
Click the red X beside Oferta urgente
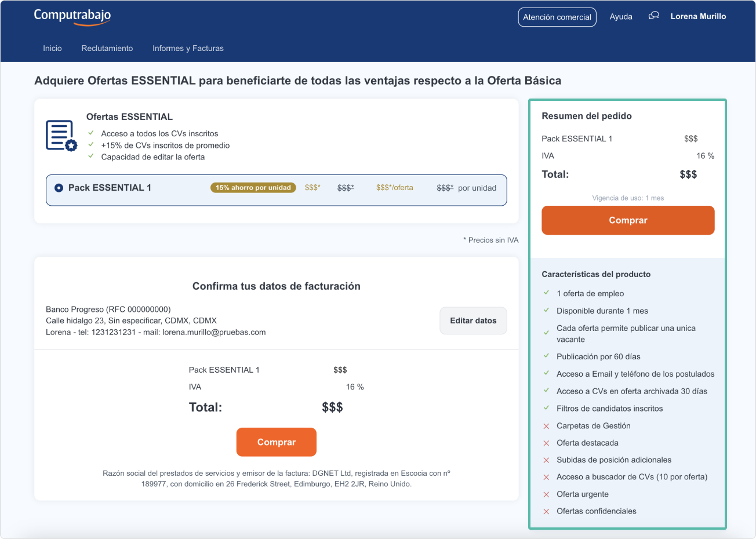[546, 494]
